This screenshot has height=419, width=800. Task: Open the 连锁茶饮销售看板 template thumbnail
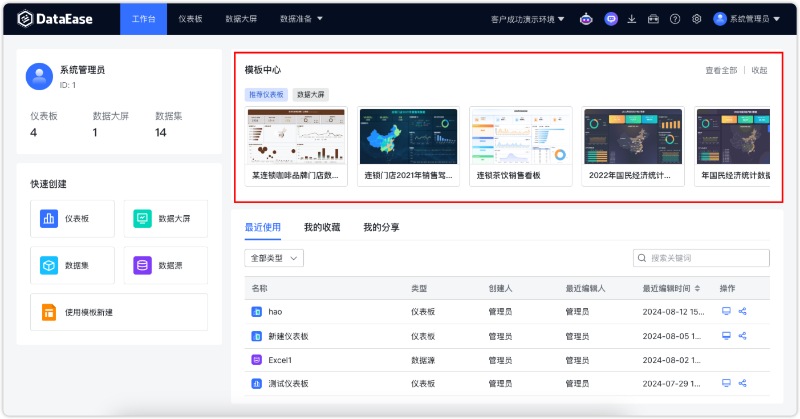click(521, 136)
